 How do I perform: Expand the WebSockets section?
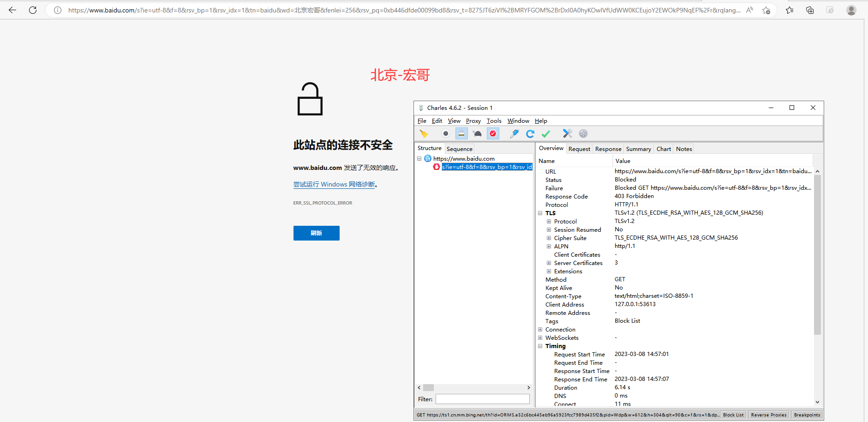[540, 338]
